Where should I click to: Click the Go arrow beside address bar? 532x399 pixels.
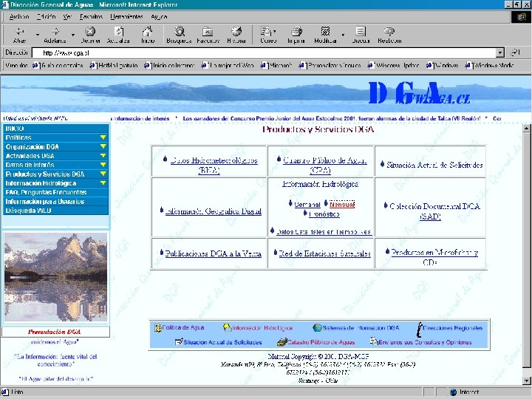pyautogui.click(x=516, y=52)
